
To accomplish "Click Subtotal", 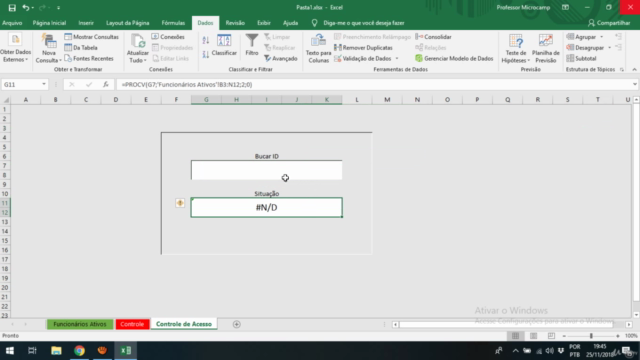I will tap(581, 58).
